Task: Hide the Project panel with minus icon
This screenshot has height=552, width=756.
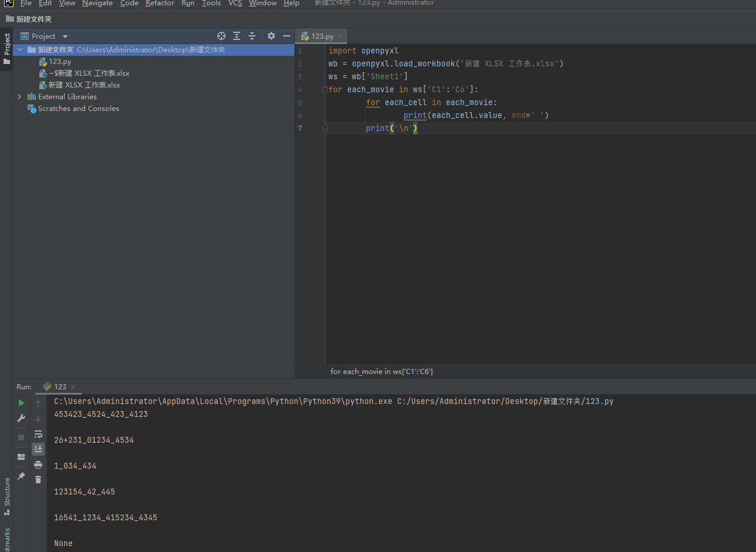Action: pyautogui.click(x=287, y=36)
